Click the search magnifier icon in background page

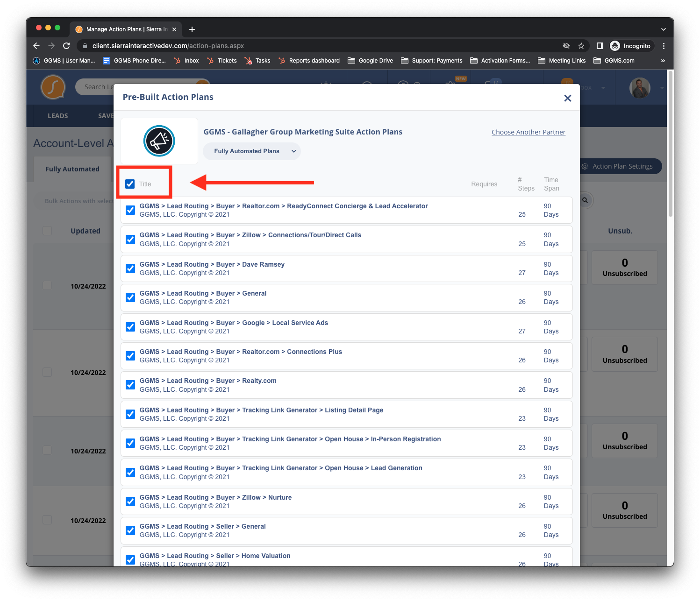click(585, 200)
